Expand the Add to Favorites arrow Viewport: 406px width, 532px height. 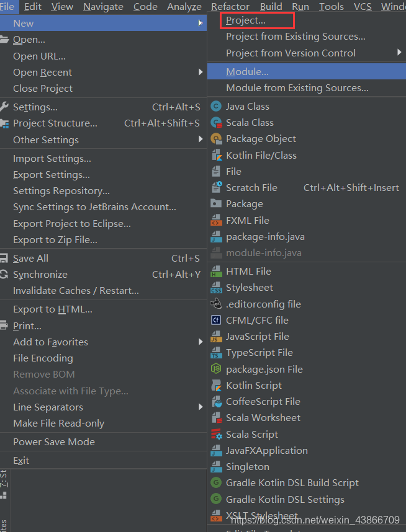[x=201, y=342]
